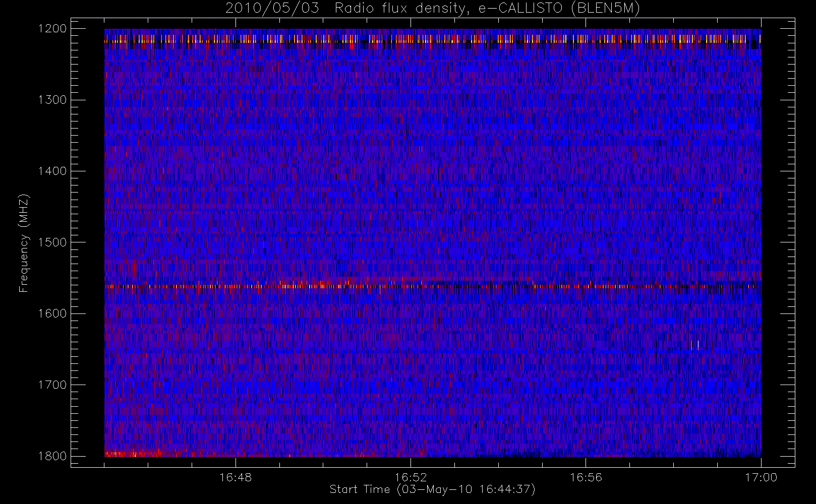Click the 1600 frequency tick label
The width and height of the screenshot is (816, 504).
(x=52, y=313)
